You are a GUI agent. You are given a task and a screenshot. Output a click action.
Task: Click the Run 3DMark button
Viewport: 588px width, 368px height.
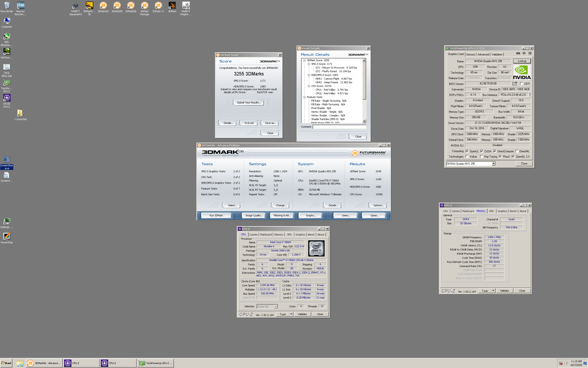pyautogui.click(x=216, y=216)
